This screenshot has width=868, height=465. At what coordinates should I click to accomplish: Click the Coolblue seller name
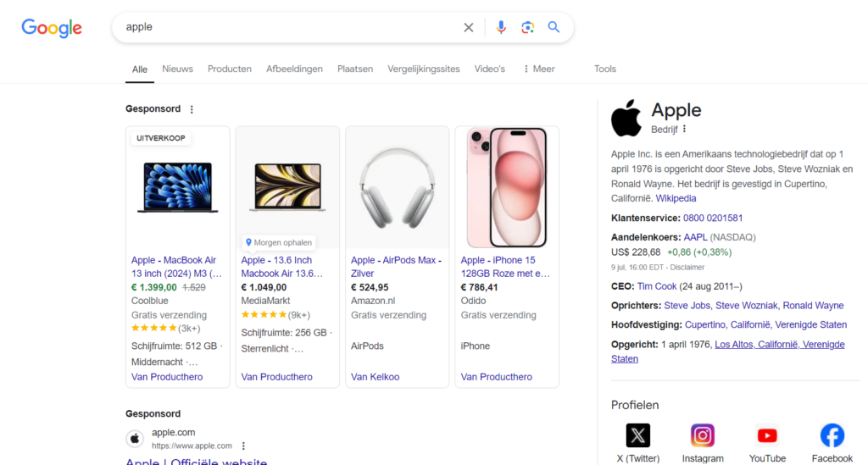pyautogui.click(x=149, y=301)
